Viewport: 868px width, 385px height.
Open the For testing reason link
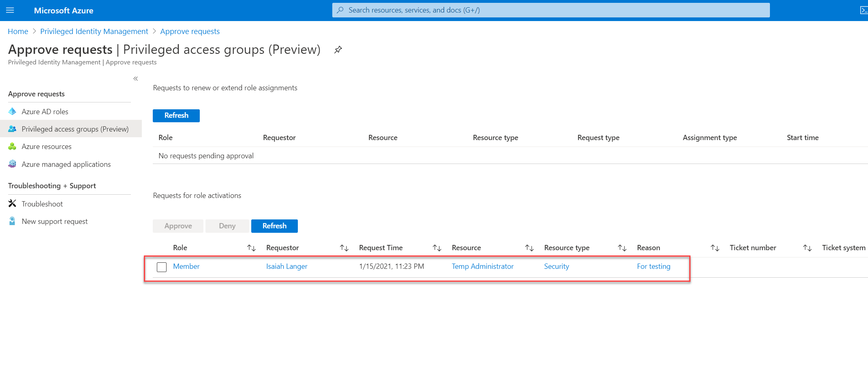pos(654,266)
